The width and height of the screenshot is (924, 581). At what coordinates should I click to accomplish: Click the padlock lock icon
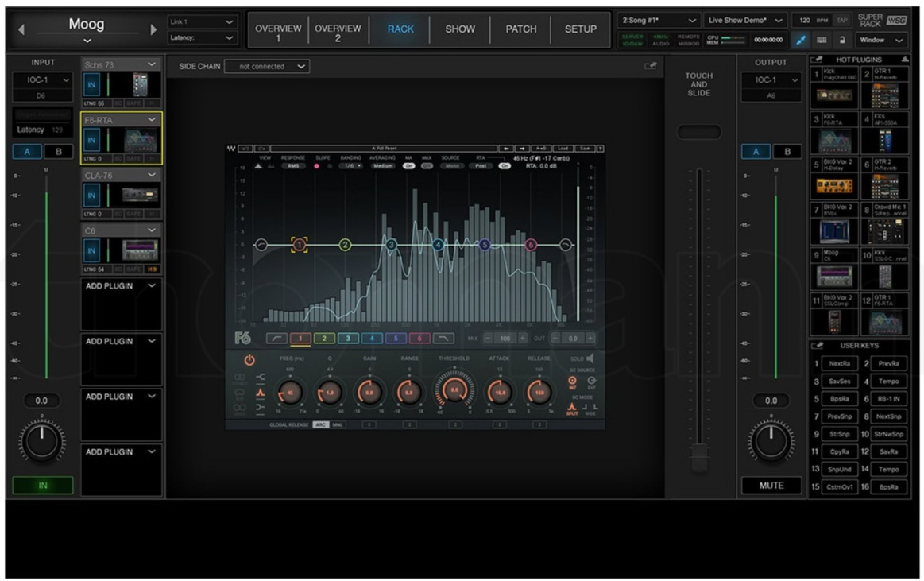click(842, 40)
